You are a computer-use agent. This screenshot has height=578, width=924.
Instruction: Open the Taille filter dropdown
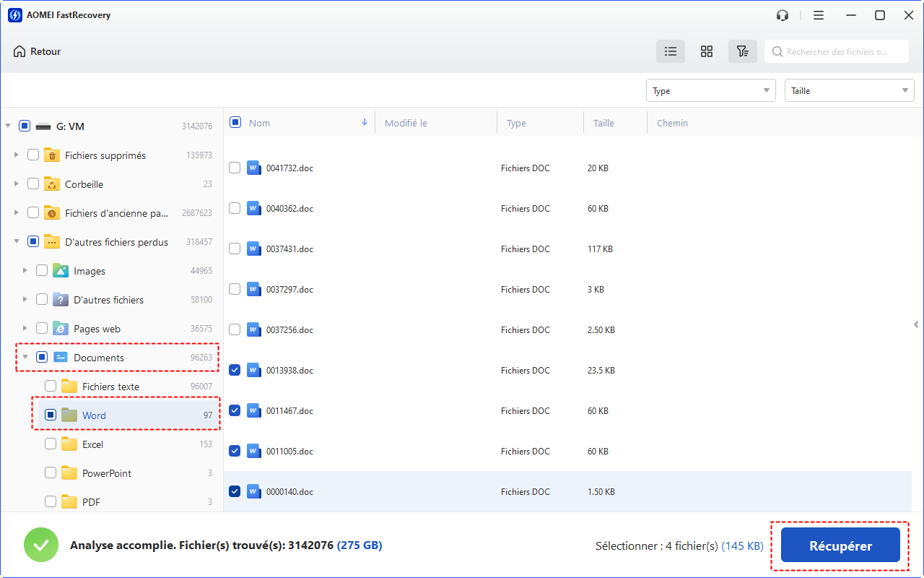[x=849, y=90]
